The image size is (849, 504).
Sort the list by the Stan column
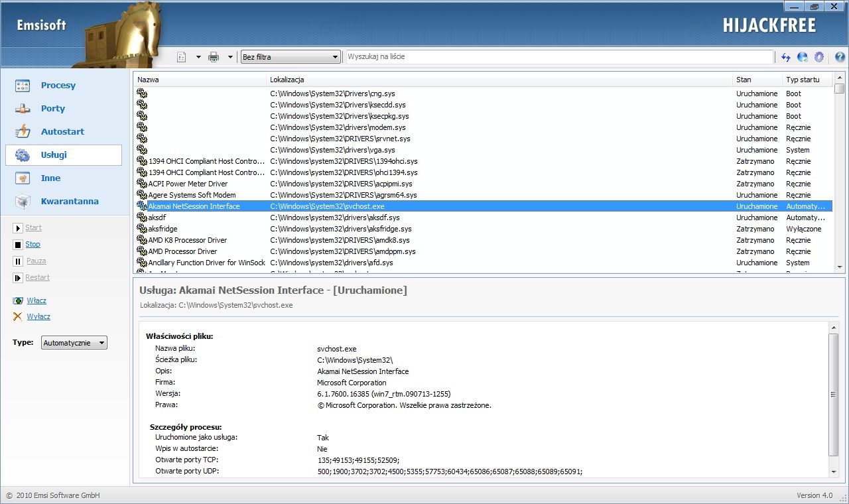click(x=757, y=80)
